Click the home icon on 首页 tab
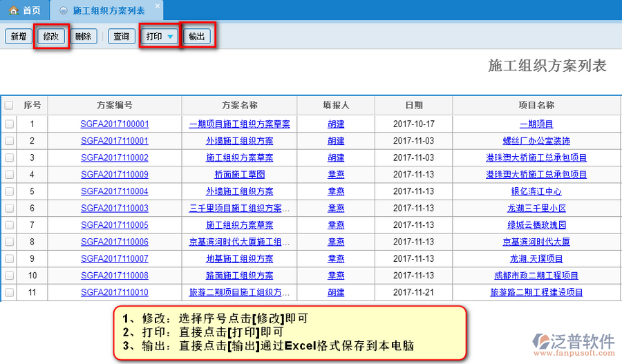Image resolution: width=622 pixels, height=364 pixels. click(13, 10)
